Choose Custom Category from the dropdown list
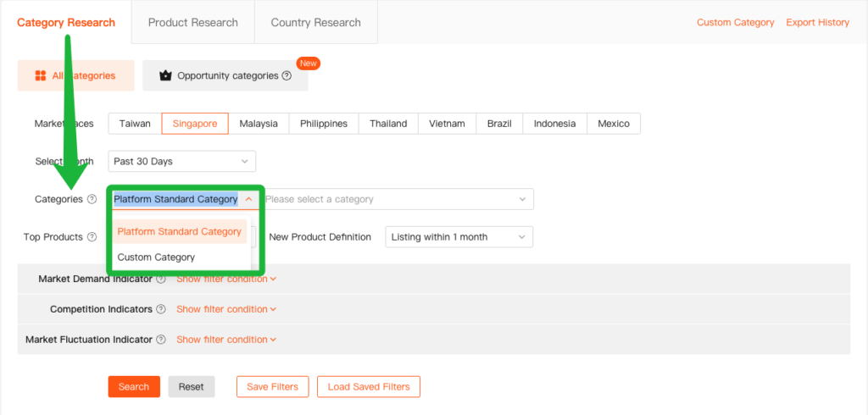This screenshot has width=868, height=415. 156,257
